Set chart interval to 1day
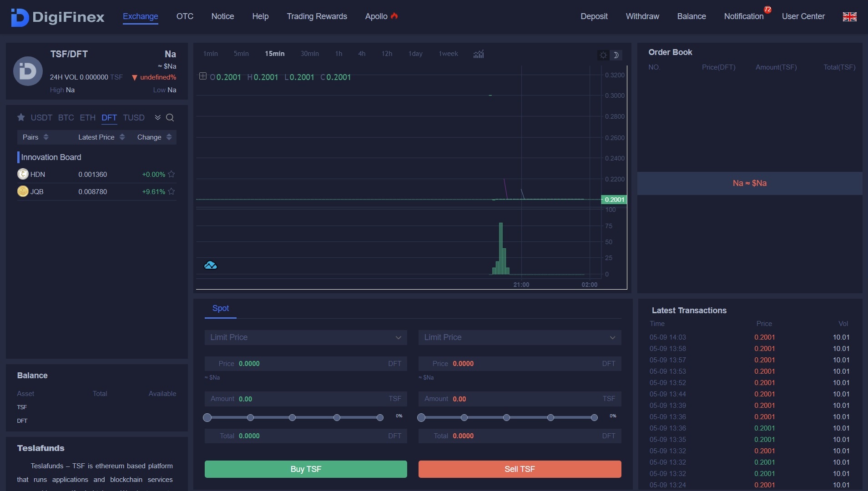The height and width of the screenshot is (491, 868). 415,54
